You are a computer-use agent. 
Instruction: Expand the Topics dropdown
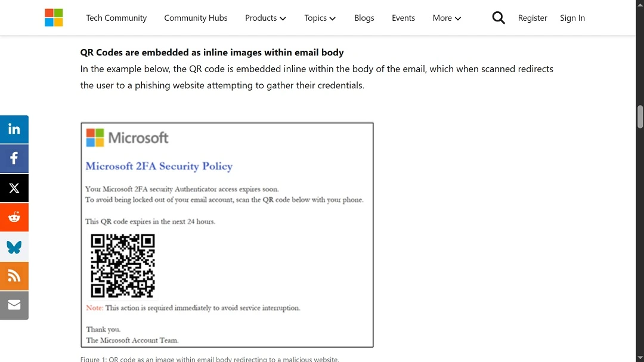pos(320,18)
